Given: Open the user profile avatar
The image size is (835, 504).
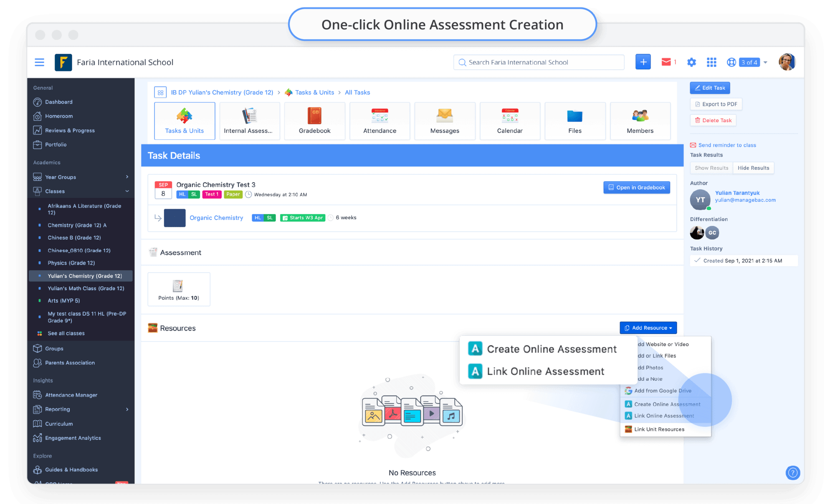Looking at the screenshot, I should (x=787, y=62).
